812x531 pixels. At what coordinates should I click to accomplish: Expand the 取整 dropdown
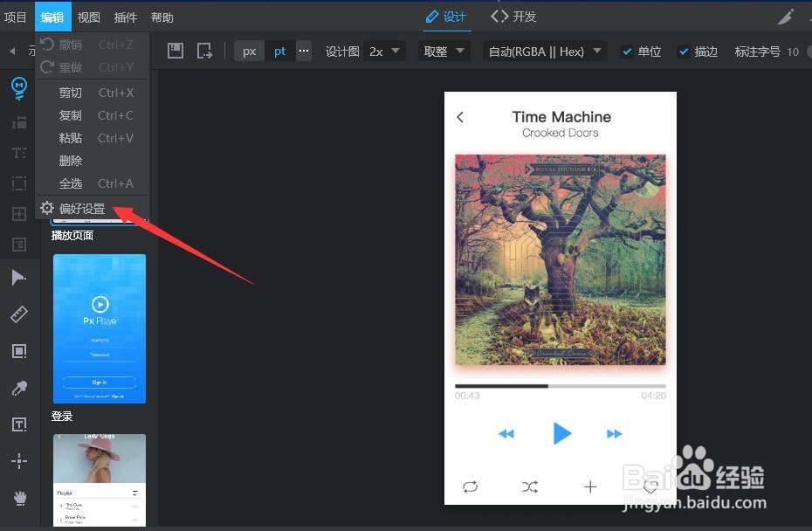pos(444,52)
